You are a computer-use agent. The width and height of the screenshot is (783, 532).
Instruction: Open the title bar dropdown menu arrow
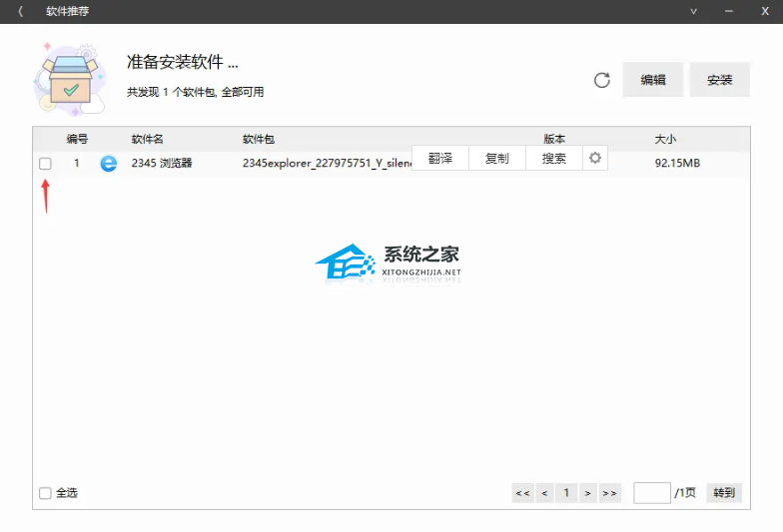(x=693, y=11)
